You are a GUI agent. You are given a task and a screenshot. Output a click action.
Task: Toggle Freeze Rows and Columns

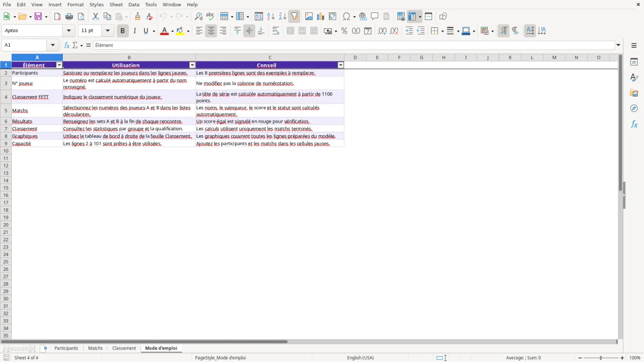click(412, 17)
